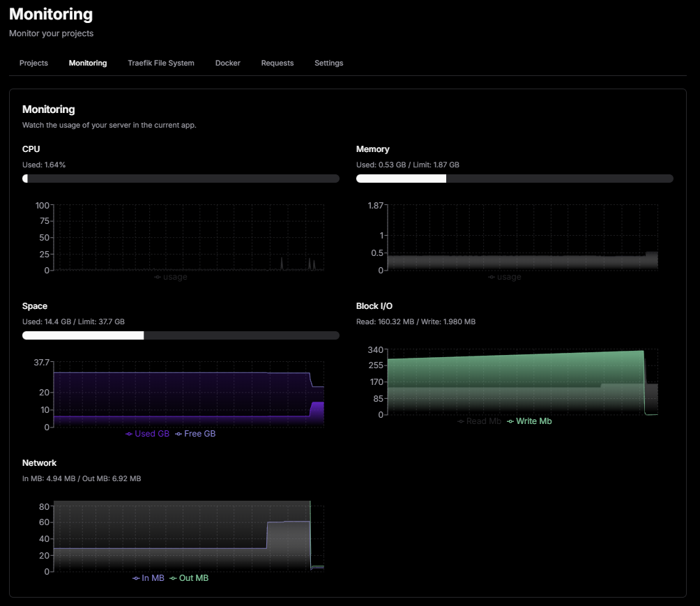Open the Settings tab
The image size is (700, 606).
point(329,63)
